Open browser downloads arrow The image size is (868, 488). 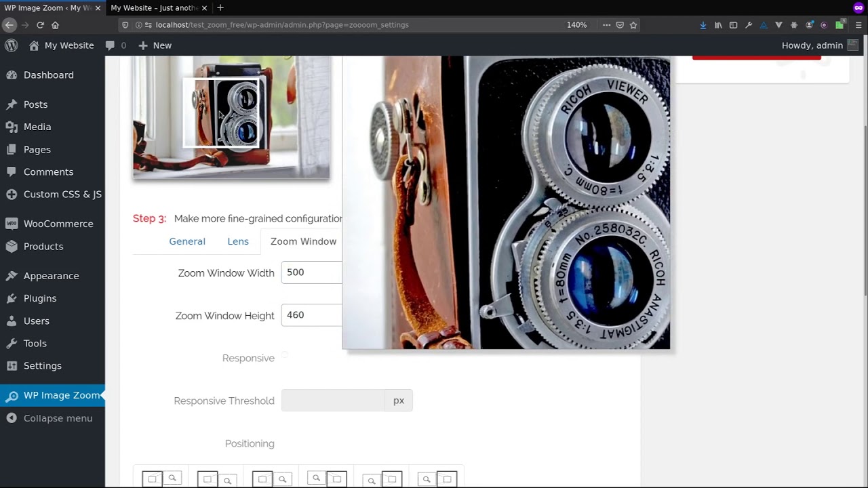click(x=703, y=24)
